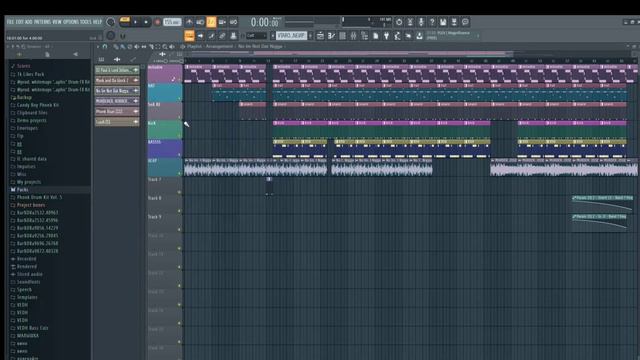Image resolution: width=640 pixels, height=360 pixels.
Task: Toggle the playlist snap magnet icon
Action: [x=105, y=47]
